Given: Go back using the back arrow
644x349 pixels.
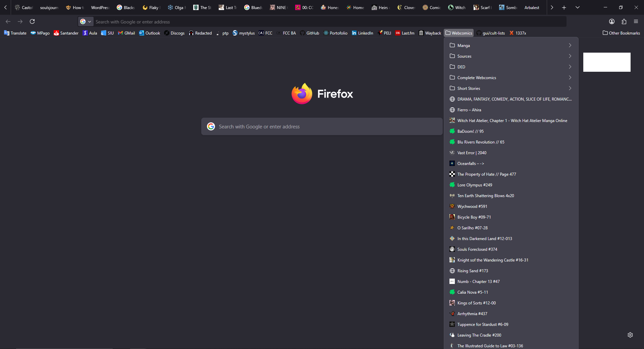Looking at the screenshot, I should (x=8, y=21).
